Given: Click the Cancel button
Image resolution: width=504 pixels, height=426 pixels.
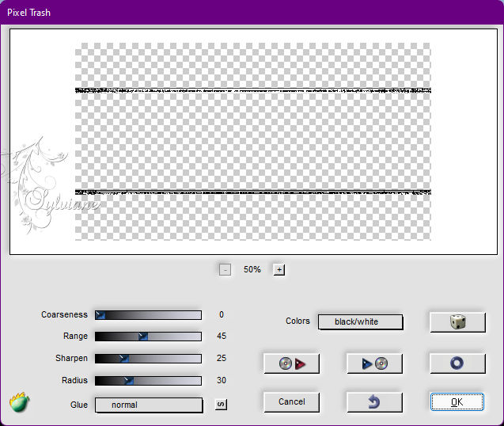Looking at the screenshot, I should (291, 402).
